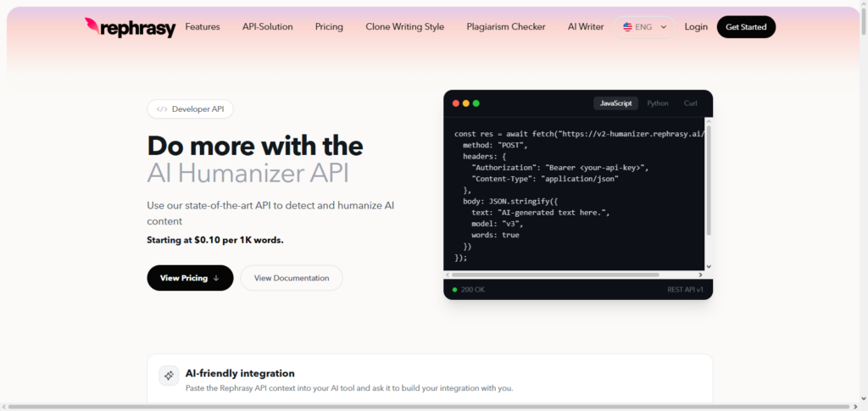Open the Features nav link
The height and width of the screenshot is (411, 868).
(203, 26)
